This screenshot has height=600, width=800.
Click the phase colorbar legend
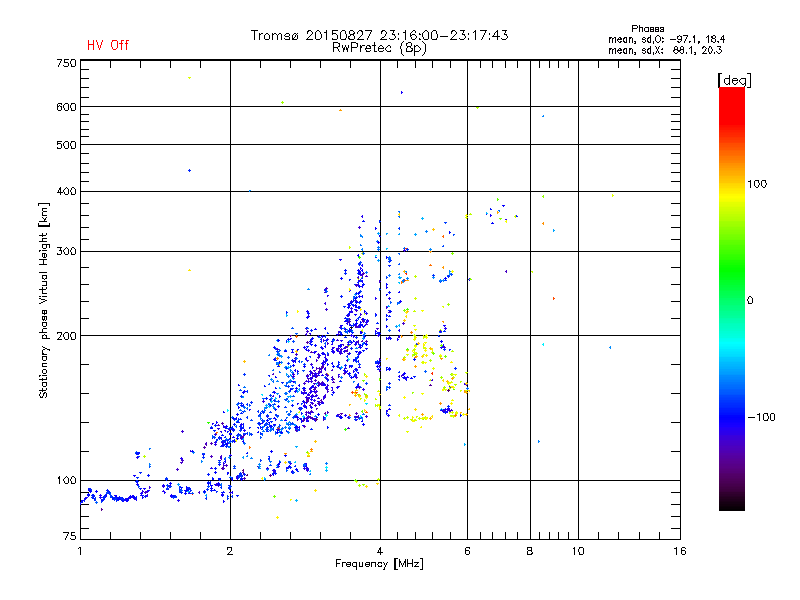[x=732, y=298]
